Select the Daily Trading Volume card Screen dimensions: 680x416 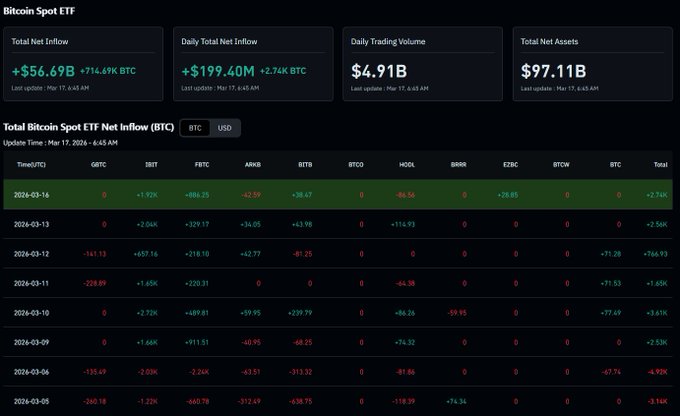tap(423, 64)
